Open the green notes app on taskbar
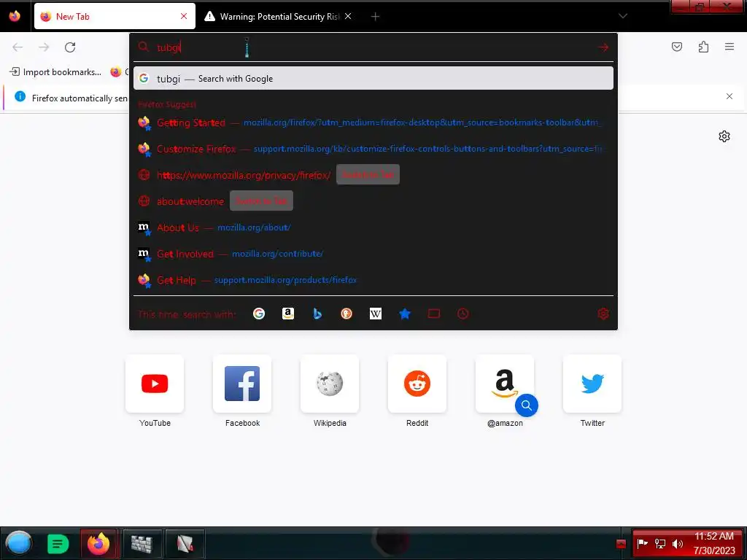 (58, 543)
